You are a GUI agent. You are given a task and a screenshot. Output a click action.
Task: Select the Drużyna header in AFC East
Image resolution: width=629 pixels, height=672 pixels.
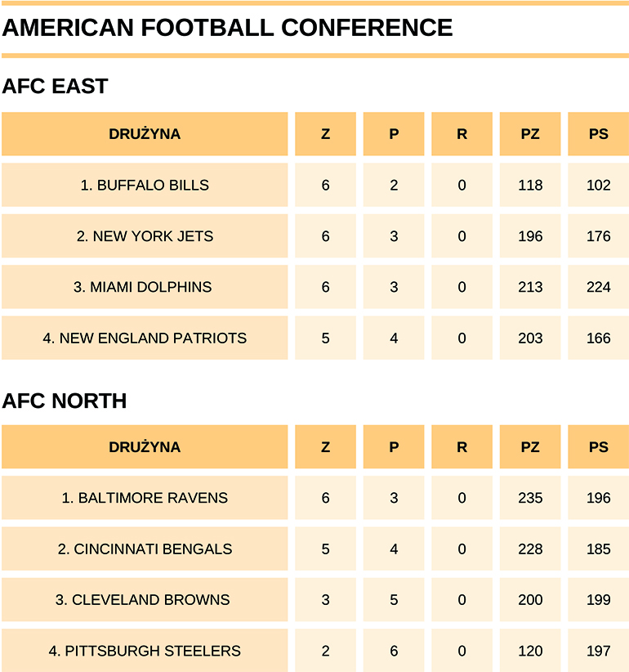[145, 134]
